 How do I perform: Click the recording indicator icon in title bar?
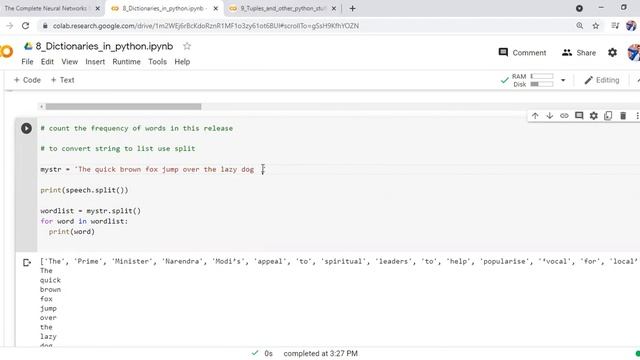pos(579,8)
